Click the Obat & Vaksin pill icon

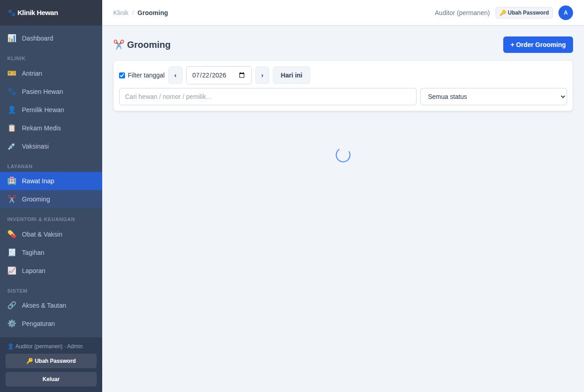[12, 234]
